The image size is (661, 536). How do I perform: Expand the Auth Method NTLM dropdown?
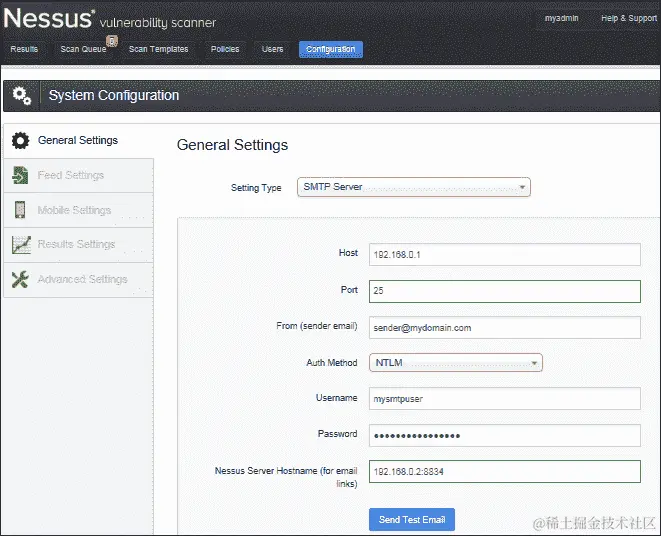456,363
